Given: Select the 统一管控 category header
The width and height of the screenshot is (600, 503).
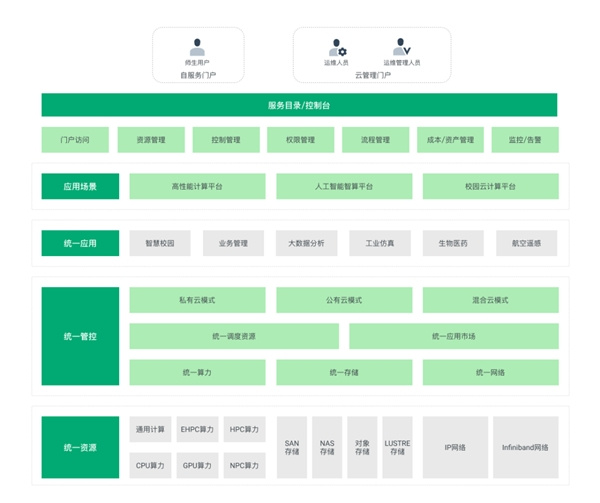Looking at the screenshot, I should pyautogui.click(x=80, y=336).
